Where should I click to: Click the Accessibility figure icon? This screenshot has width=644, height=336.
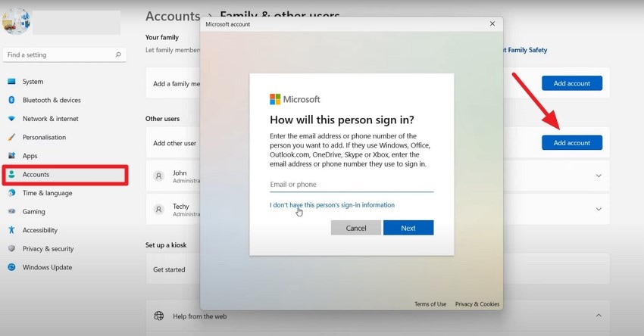click(x=11, y=230)
